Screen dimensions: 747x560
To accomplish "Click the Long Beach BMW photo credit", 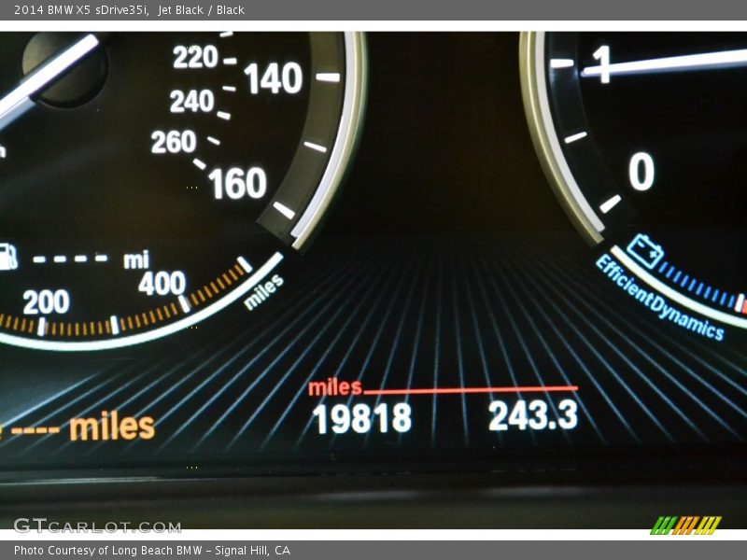I will coord(152,551).
